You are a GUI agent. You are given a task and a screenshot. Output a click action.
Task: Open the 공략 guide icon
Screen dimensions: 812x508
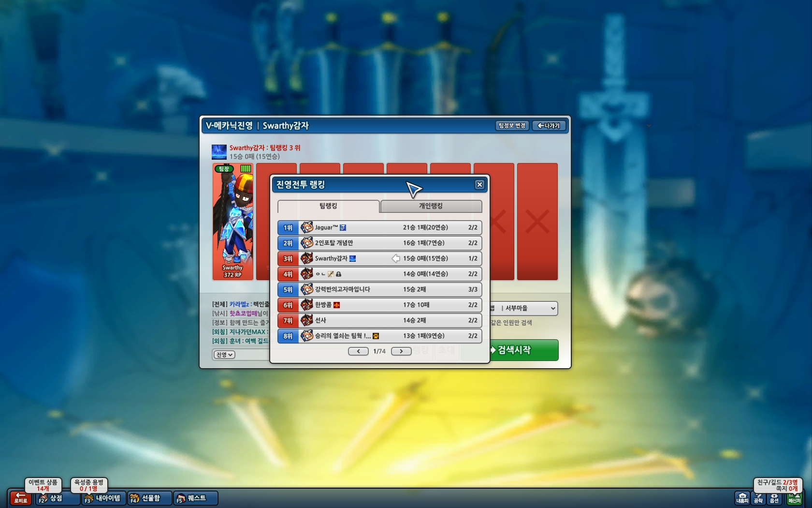pos(758,498)
